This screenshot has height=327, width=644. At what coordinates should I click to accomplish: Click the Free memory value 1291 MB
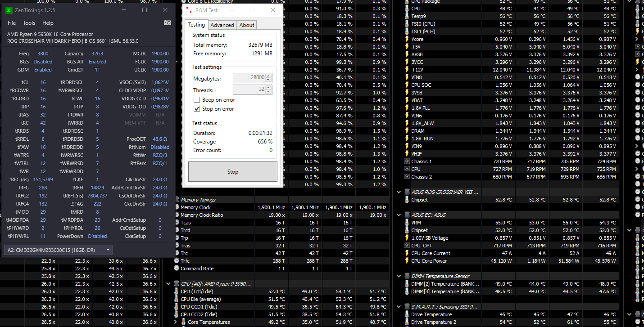[x=261, y=54]
